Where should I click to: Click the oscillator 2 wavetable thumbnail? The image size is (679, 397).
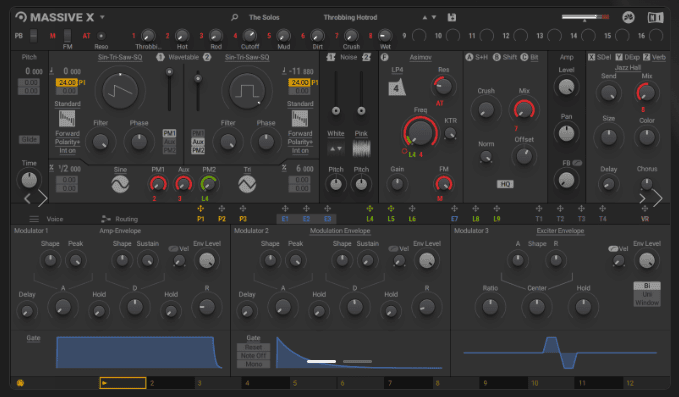click(x=300, y=118)
